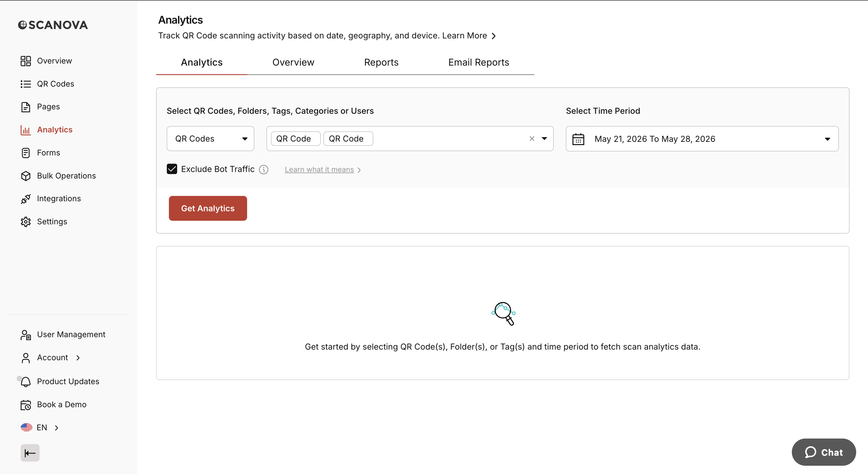Click the Analytics page heading

pyautogui.click(x=181, y=20)
